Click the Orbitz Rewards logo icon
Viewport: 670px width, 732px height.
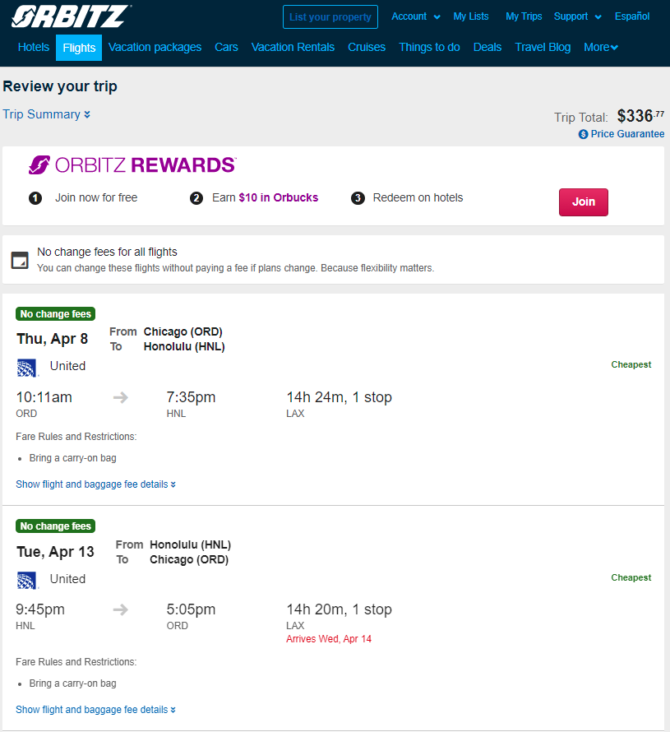[39, 165]
